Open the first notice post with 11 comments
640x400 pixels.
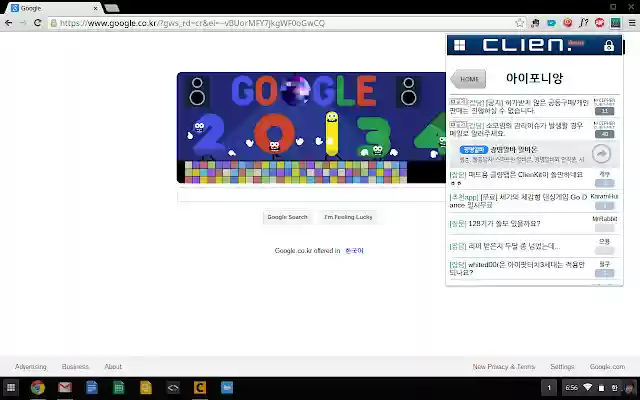(519, 106)
